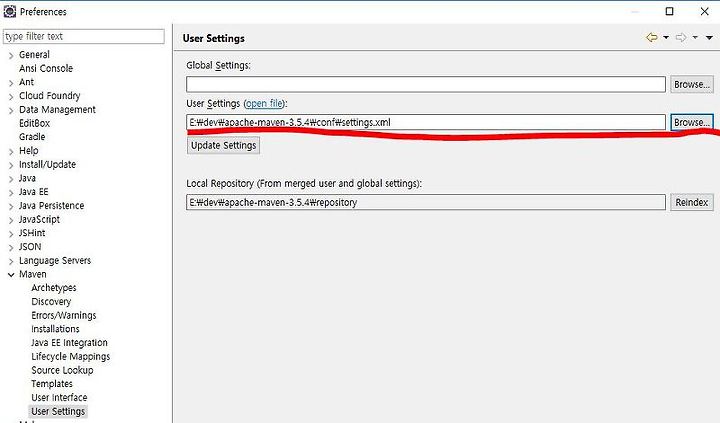This screenshot has height=423, width=720.
Task: Focus the type filter text box
Action: 84,37
